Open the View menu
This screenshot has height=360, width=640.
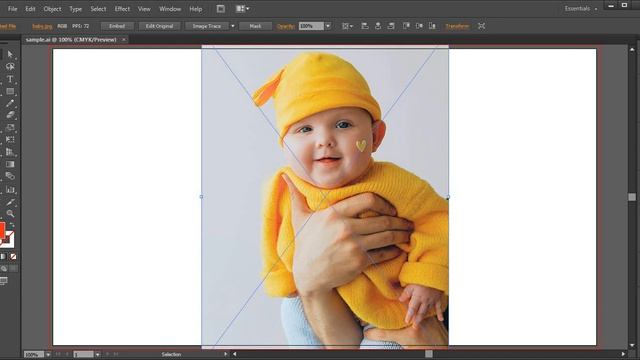(x=144, y=9)
